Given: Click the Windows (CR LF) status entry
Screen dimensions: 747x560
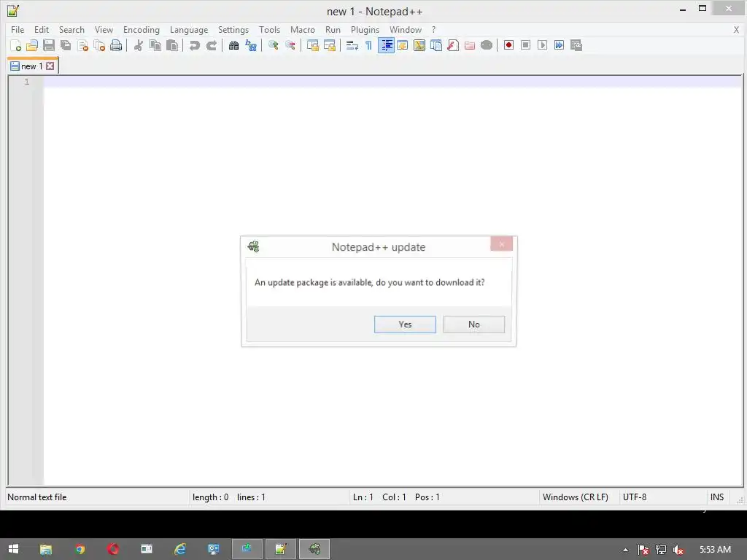Looking at the screenshot, I should (576, 497).
